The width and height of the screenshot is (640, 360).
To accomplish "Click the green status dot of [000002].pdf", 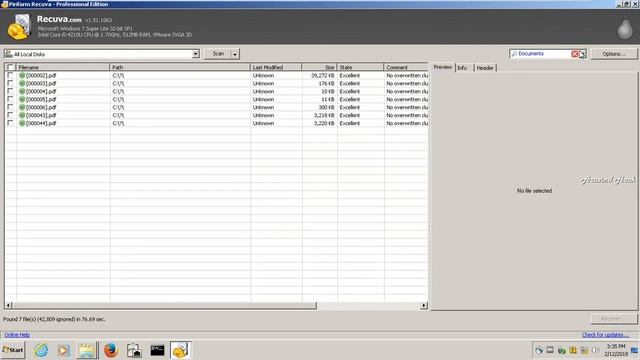I will [x=22, y=76].
